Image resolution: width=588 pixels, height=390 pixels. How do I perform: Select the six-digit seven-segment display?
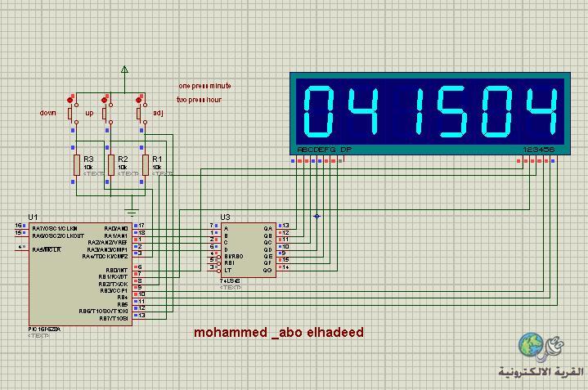(x=430, y=114)
